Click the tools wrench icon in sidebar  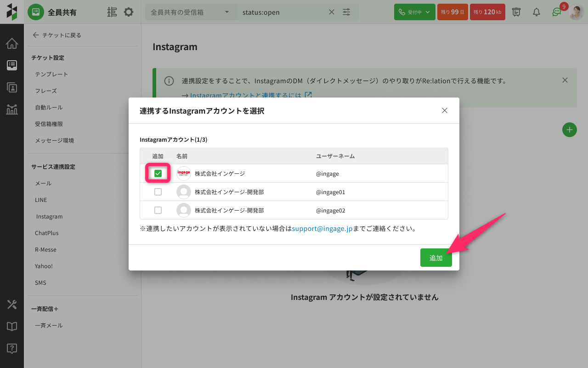click(x=12, y=304)
